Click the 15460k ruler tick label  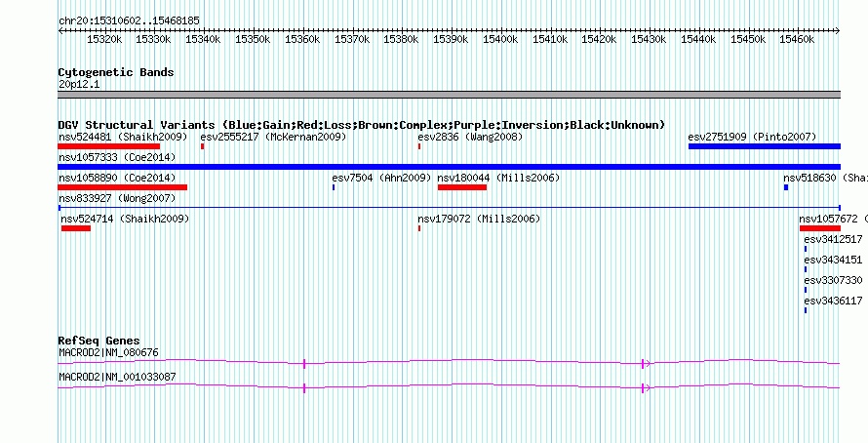(797, 39)
